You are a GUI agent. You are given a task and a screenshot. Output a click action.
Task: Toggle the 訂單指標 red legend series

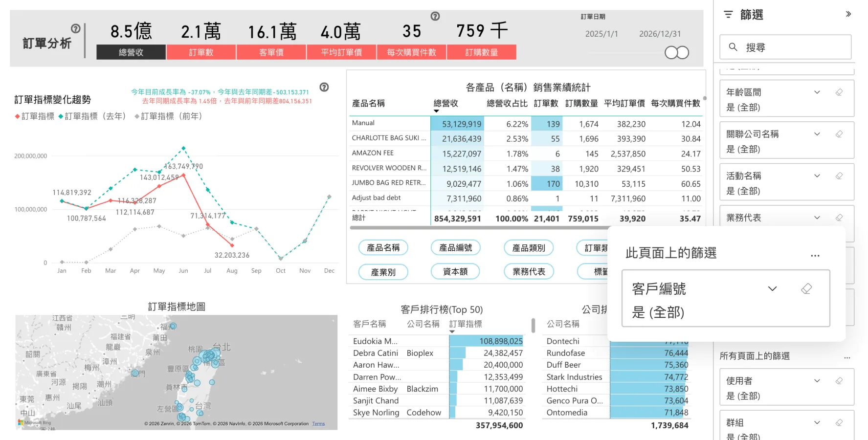(x=35, y=116)
